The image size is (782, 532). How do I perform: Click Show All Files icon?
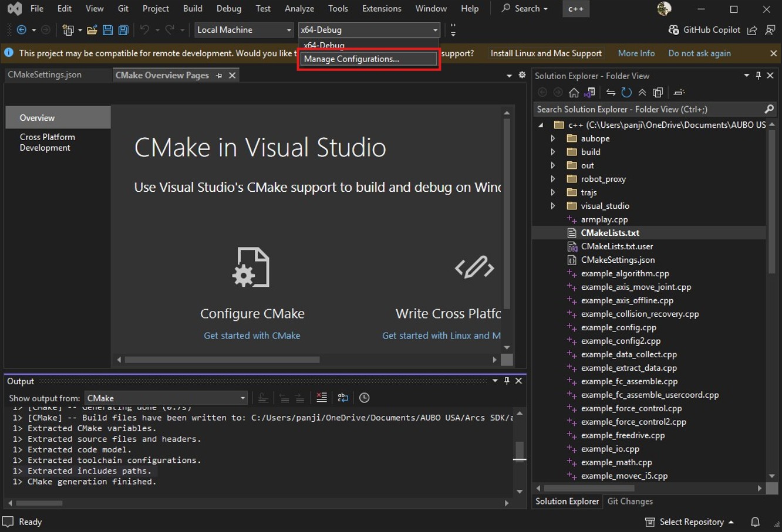click(x=658, y=93)
